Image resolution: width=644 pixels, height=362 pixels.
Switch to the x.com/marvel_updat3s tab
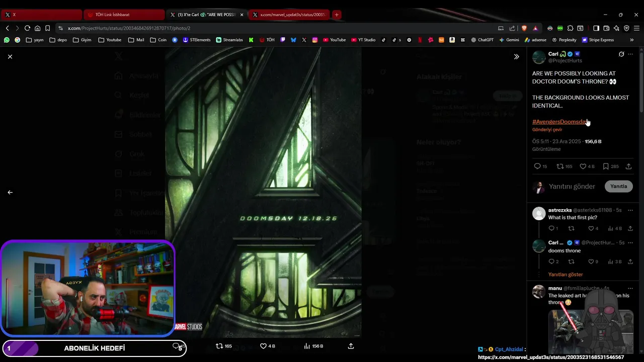[x=289, y=15]
